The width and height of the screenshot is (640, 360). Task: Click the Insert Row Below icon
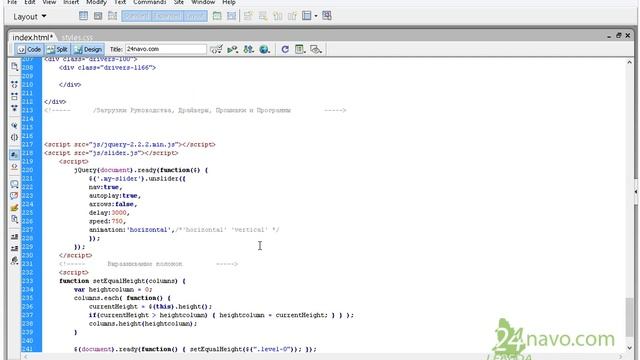point(263,16)
